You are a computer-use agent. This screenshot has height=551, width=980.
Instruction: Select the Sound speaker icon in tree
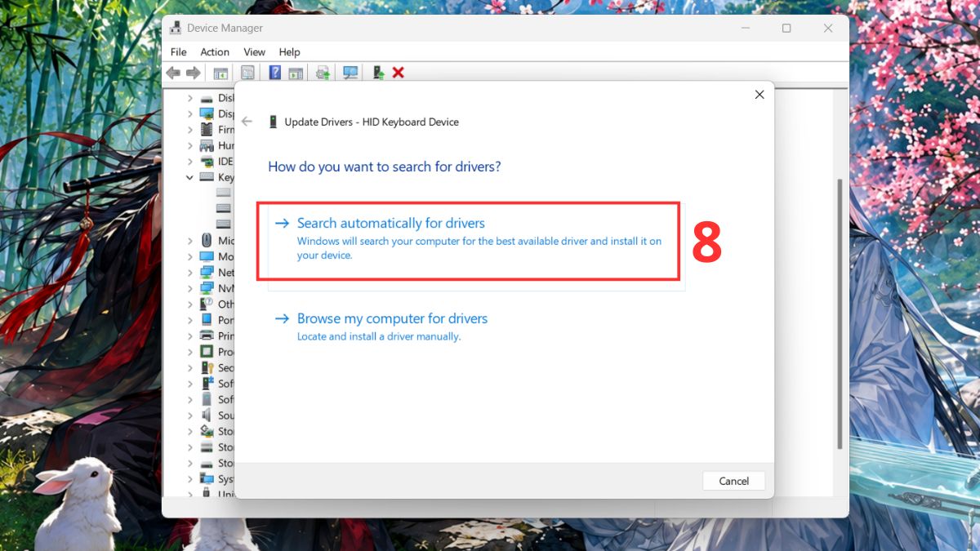tap(207, 415)
